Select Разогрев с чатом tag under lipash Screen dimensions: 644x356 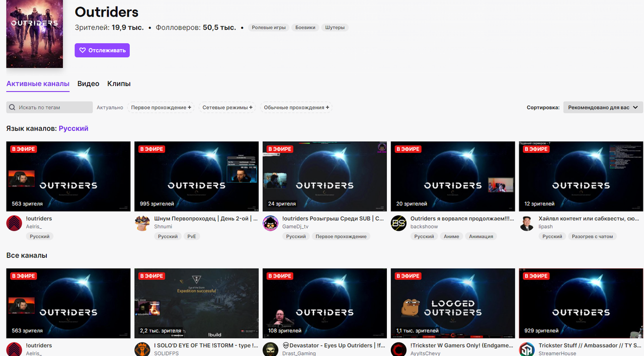pos(592,236)
